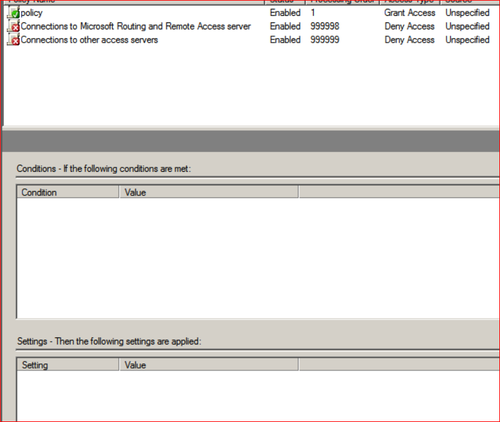Click Enabled status of the policy row
Screen dimensions: 500x422
click(x=285, y=13)
